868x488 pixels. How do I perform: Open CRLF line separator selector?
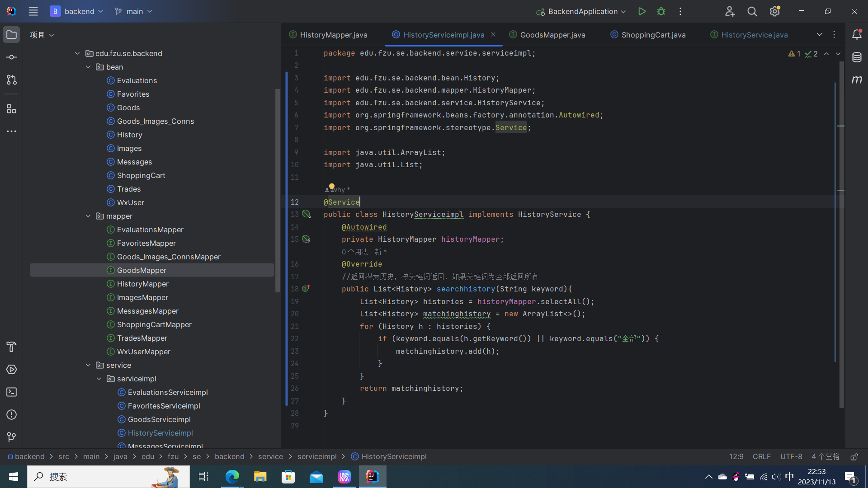(x=762, y=457)
